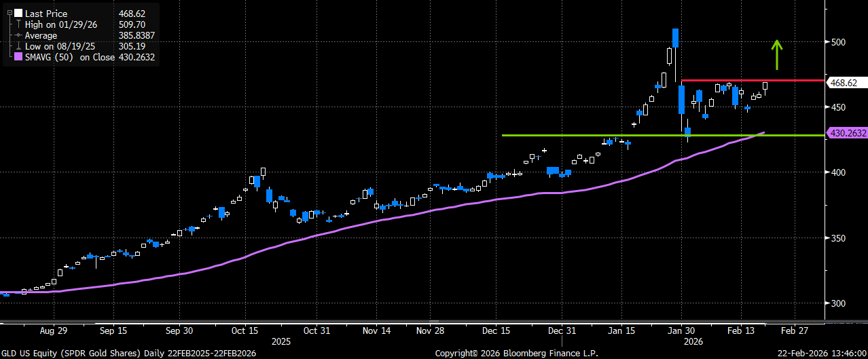Click the Dec 31 date axis label
Image resolution: width=868 pixels, height=359 pixels.
click(562, 331)
